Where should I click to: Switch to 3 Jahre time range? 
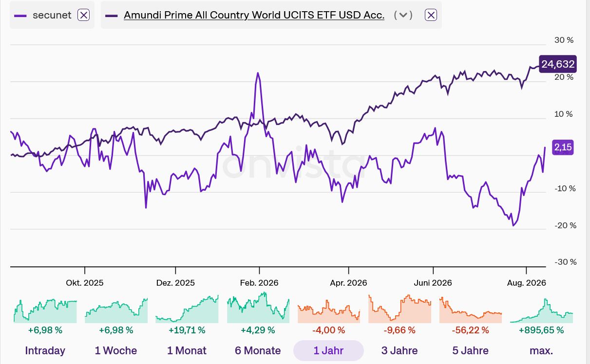(x=400, y=350)
